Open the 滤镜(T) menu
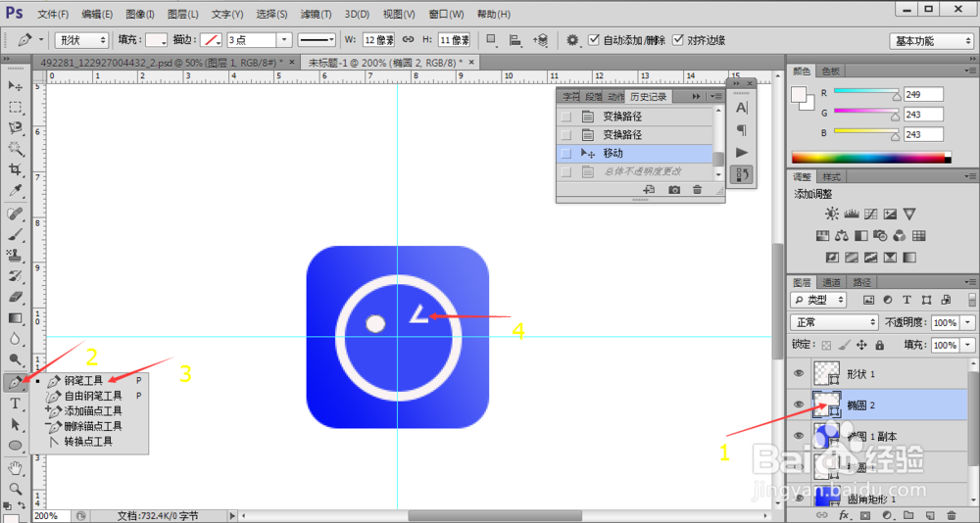 coord(316,14)
